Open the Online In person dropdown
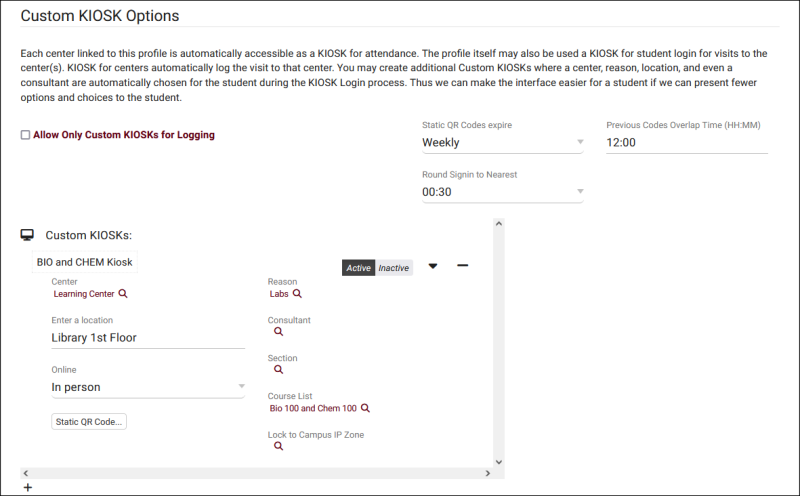Screen dimensions: 800x496 pyautogui.click(x=147, y=387)
